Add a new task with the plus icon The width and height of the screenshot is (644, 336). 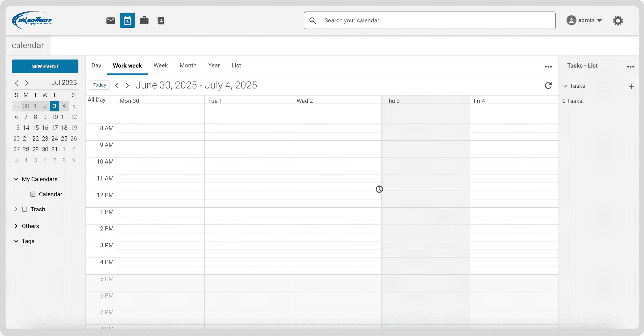click(631, 86)
